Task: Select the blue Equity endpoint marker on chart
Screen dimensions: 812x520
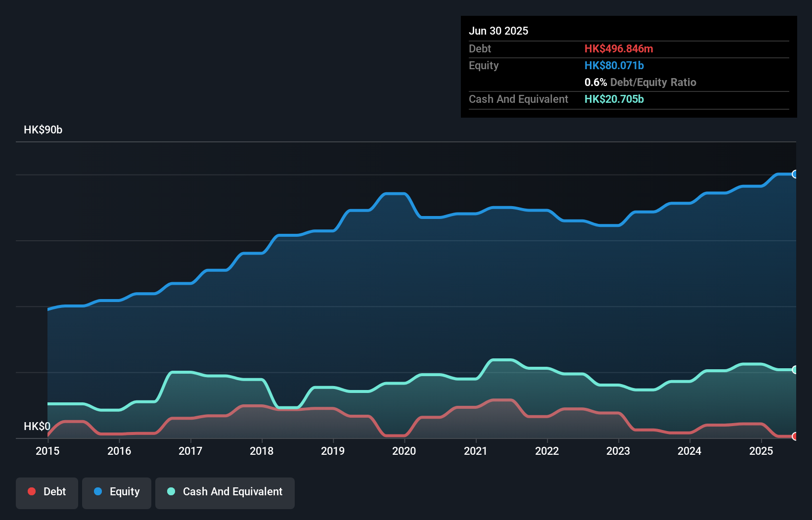Action: 795,174
